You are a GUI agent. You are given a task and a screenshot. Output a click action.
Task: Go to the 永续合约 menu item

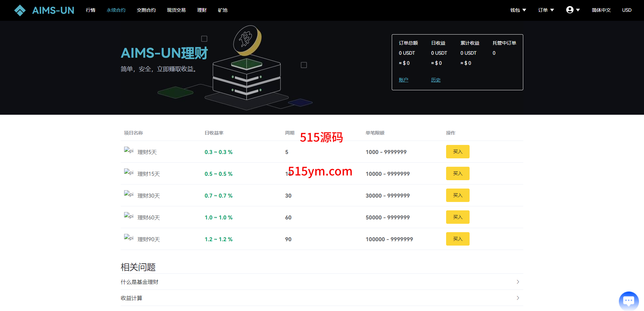click(116, 10)
